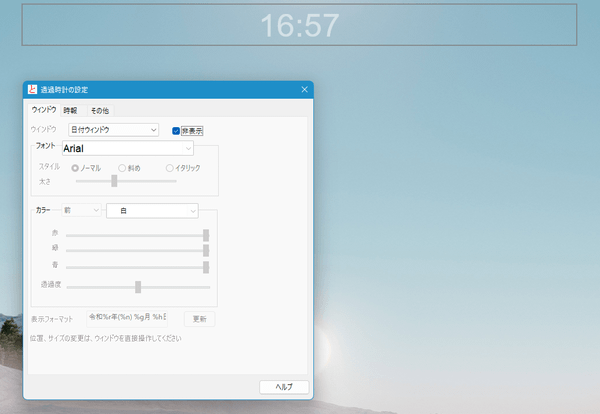Click the 緑 green color slider
The image size is (600, 414).
point(136,250)
